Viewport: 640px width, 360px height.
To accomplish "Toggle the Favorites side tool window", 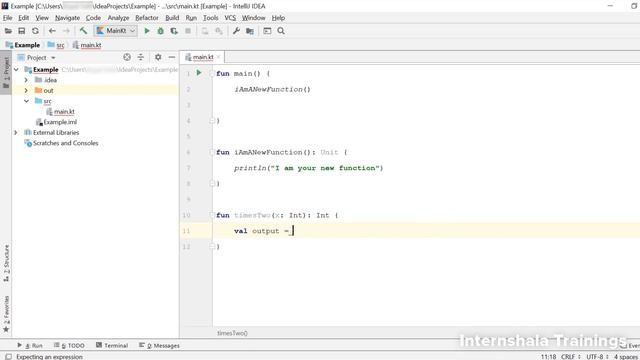I will 6,314.
